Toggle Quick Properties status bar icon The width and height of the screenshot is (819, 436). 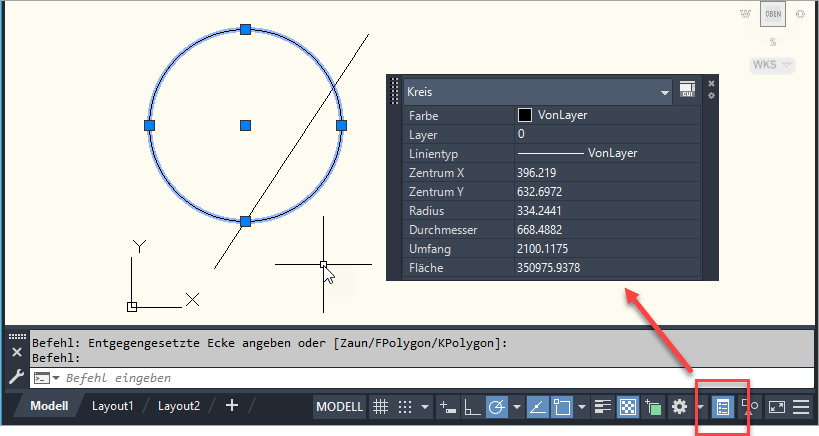coord(723,407)
